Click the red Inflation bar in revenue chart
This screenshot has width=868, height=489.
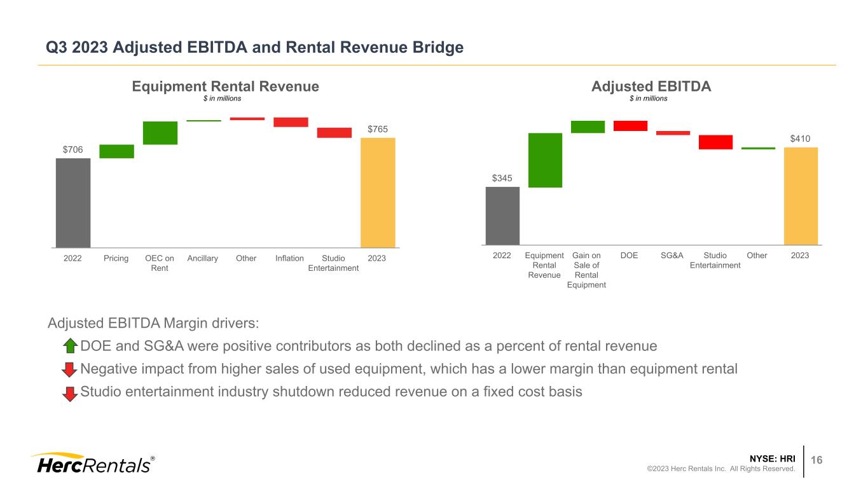point(291,122)
